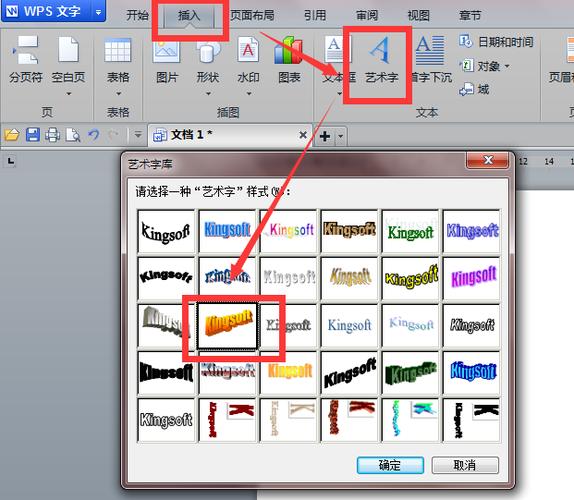Select the 文档 1 document tab

click(230, 135)
